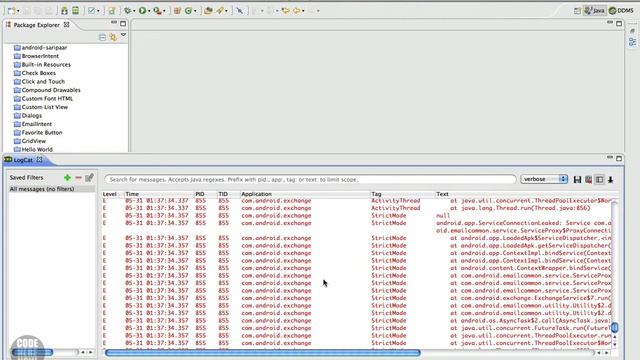Screen dimensions: 640x360
Task: Select the Compound Drawables project
Action: (x=47, y=90)
